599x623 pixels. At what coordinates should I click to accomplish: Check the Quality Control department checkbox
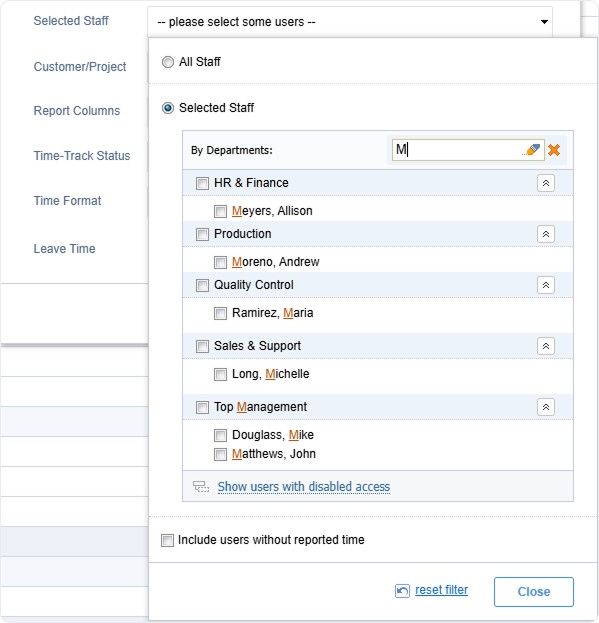[x=202, y=285]
